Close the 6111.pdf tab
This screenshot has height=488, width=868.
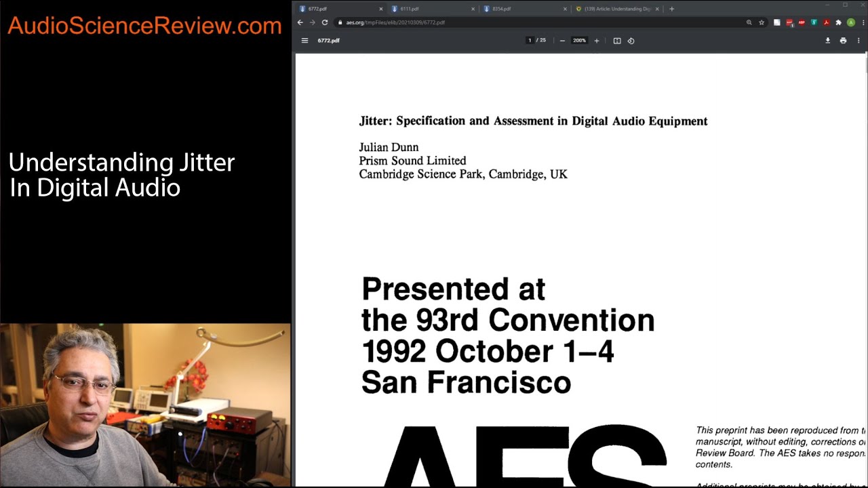point(473,9)
